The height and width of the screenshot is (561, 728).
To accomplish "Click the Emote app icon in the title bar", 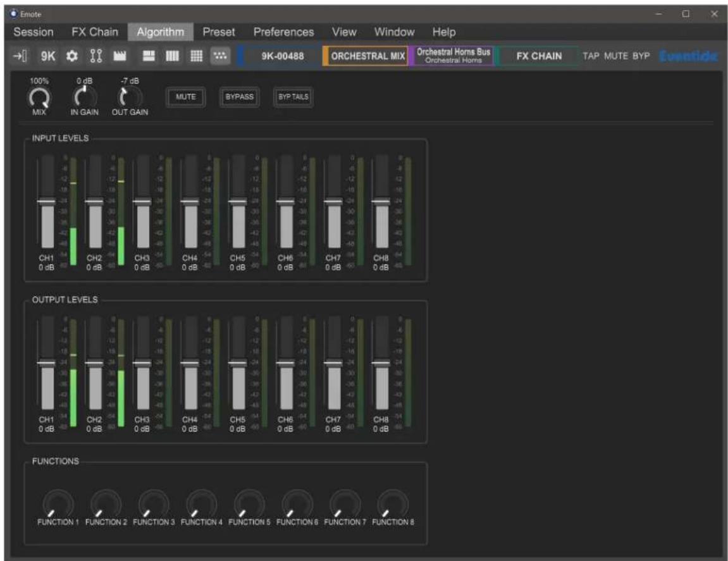I will pos(13,13).
